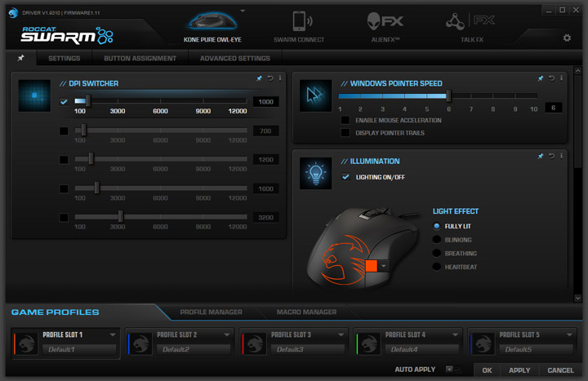Image resolution: width=588 pixels, height=381 pixels.
Task: Click the Windows pointer speed slider handle
Action: pyautogui.click(x=448, y=96)
